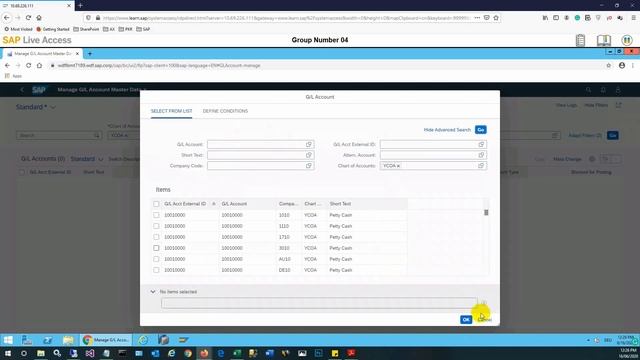Open the Standard view variant dropdown
The height and width of the screenshot is (360, 640).
click(x=53, y=107)
